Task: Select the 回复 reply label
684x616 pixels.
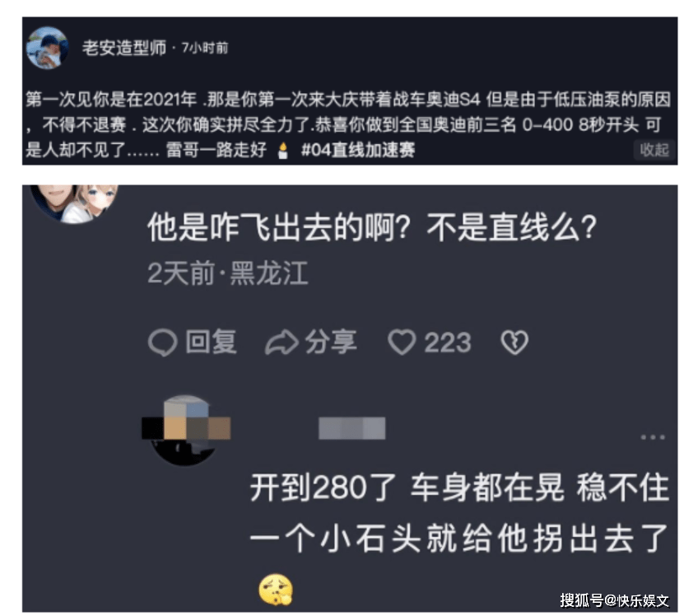Action: point(212,342)
